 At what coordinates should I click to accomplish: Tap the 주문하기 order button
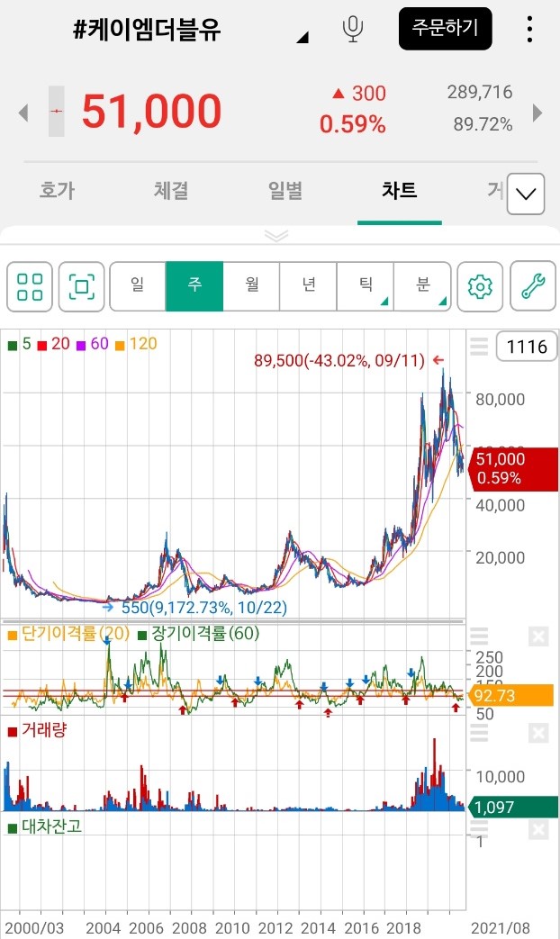point(445,28)
